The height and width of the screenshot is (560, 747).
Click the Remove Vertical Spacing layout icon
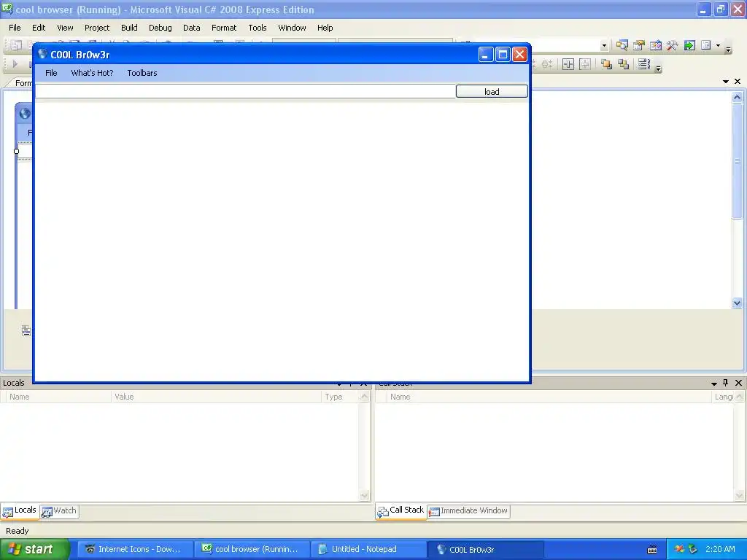pyautogui.click(x=547, y=64)
